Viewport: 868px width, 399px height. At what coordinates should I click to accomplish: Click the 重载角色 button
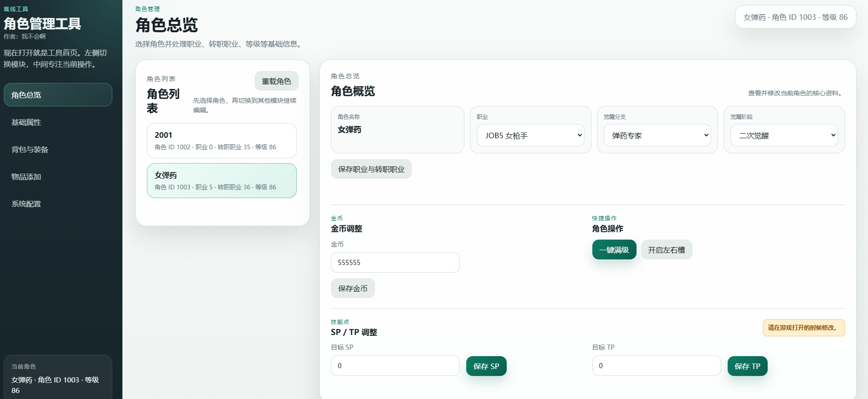pos(276,81)
